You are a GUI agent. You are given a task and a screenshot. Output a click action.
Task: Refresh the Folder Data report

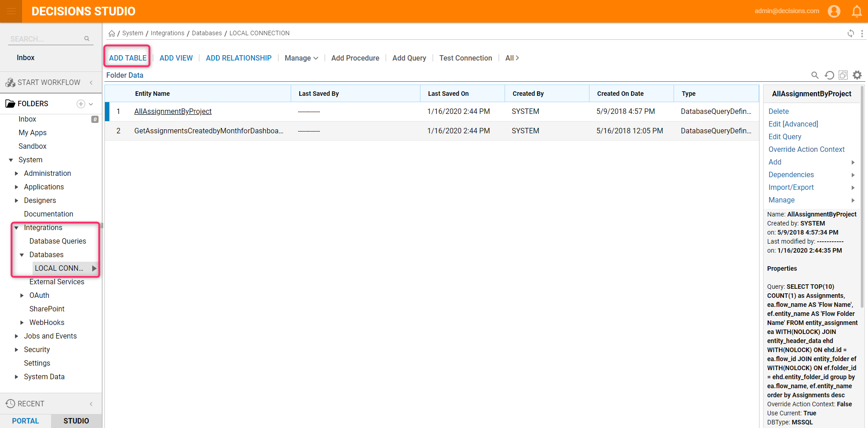(x=829, y=75)
